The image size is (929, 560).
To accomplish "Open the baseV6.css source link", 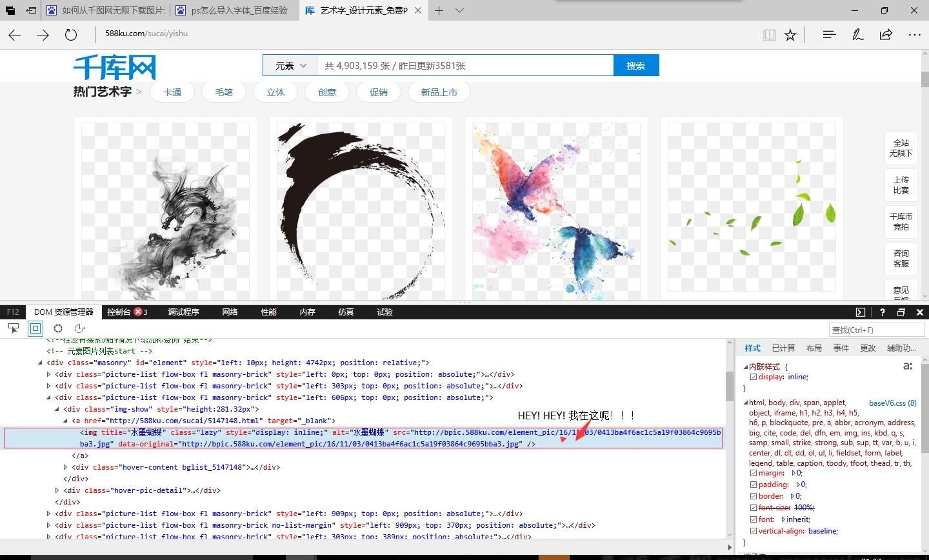I will pos(892,403).
